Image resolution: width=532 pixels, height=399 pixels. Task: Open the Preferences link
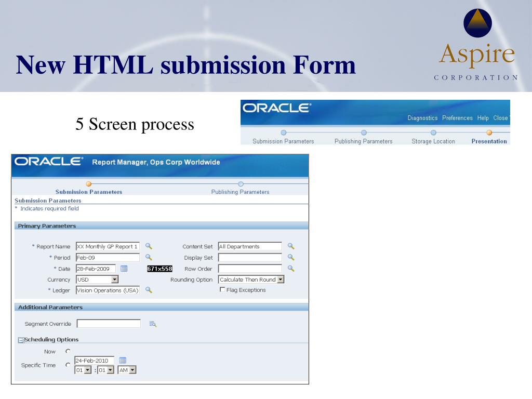pos(457,118)
